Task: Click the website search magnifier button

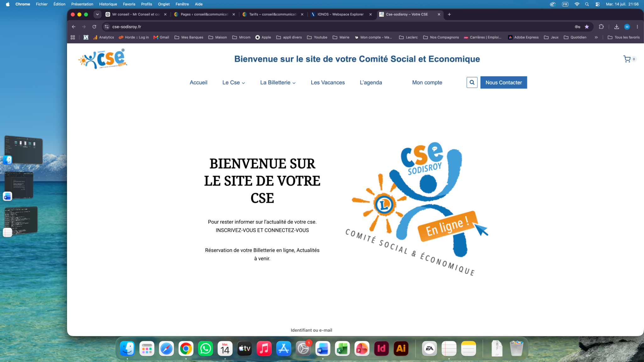Action: click(472, 82)
